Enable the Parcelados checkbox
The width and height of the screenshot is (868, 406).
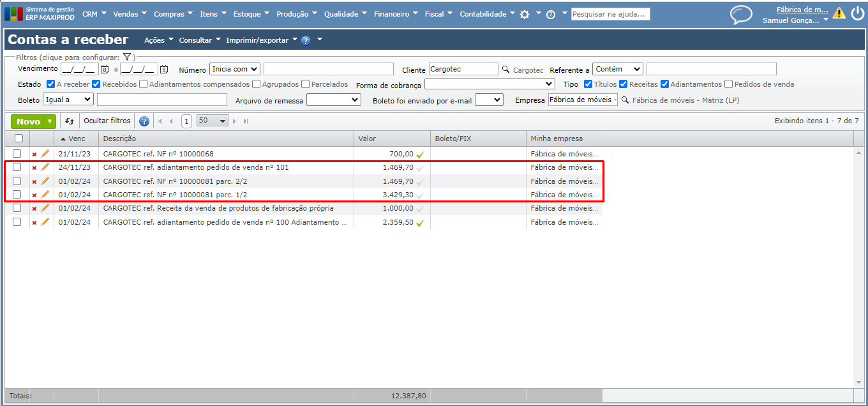pyautogui.click(x=306, y=84)
